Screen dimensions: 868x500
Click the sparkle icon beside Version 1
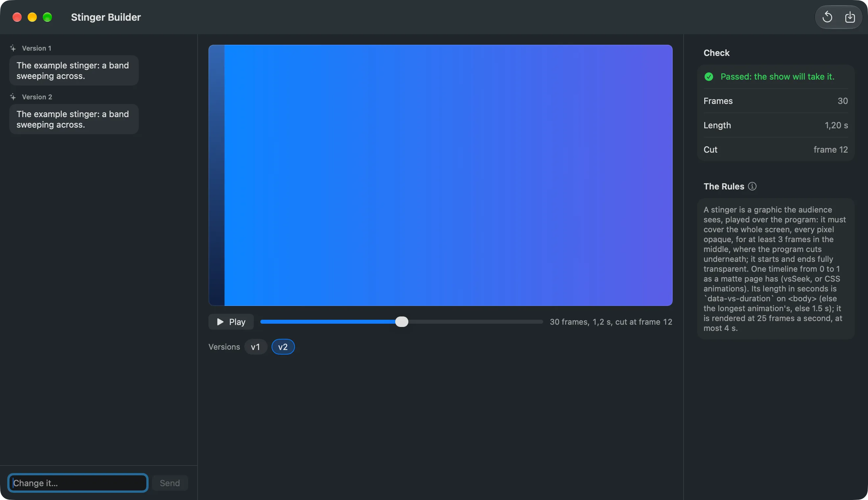pos(13,48)
